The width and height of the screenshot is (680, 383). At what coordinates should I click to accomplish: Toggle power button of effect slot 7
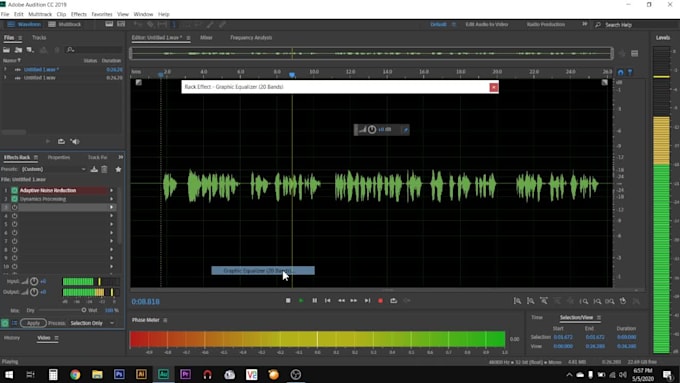click(14, 241)
